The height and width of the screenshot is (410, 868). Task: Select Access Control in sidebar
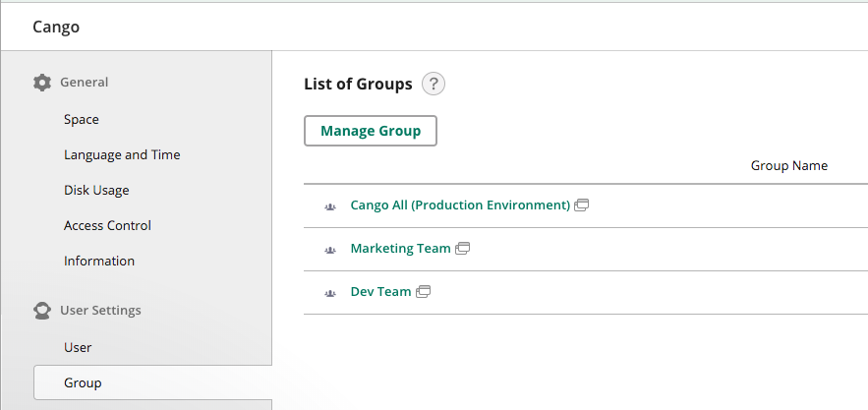(107, 225)
